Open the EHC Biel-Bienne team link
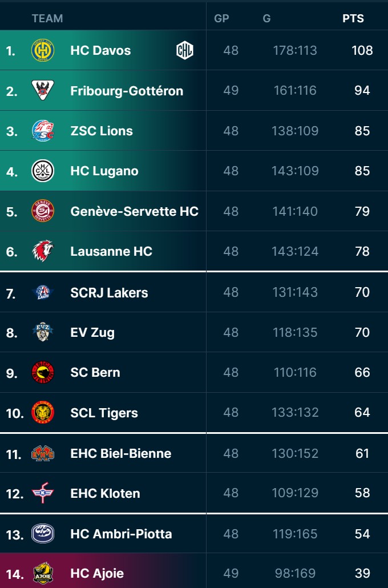This screenshot has height=588, width=388. coord(120,453)
